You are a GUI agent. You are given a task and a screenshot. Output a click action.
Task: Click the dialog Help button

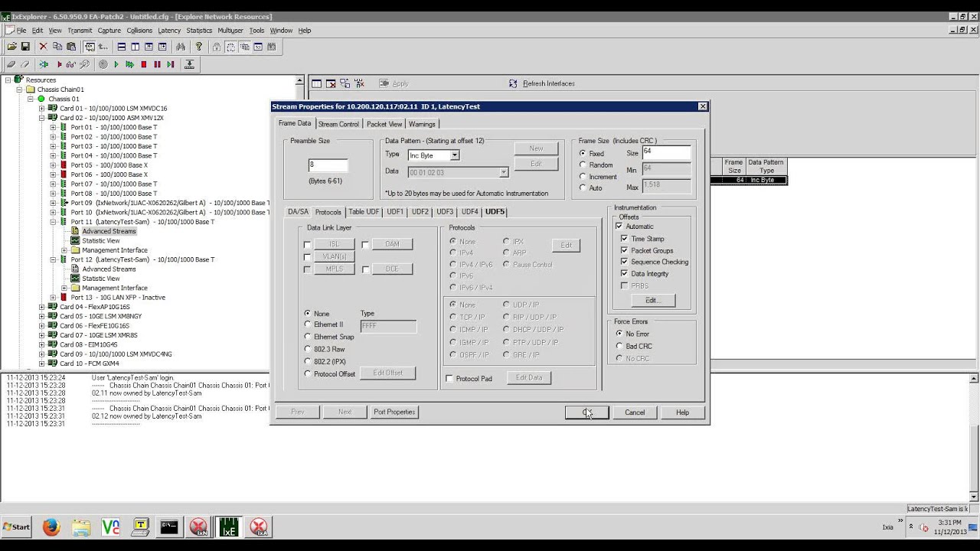click(x=682, y=412)
